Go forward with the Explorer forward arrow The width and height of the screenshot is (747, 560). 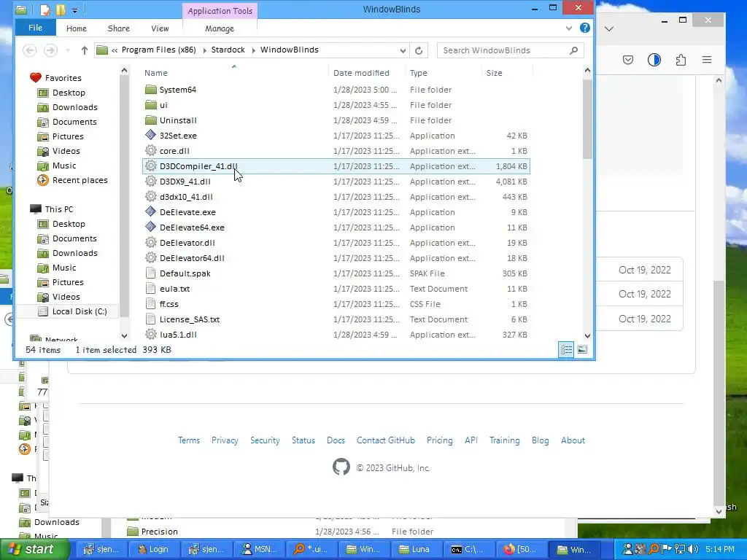(50, 50)
